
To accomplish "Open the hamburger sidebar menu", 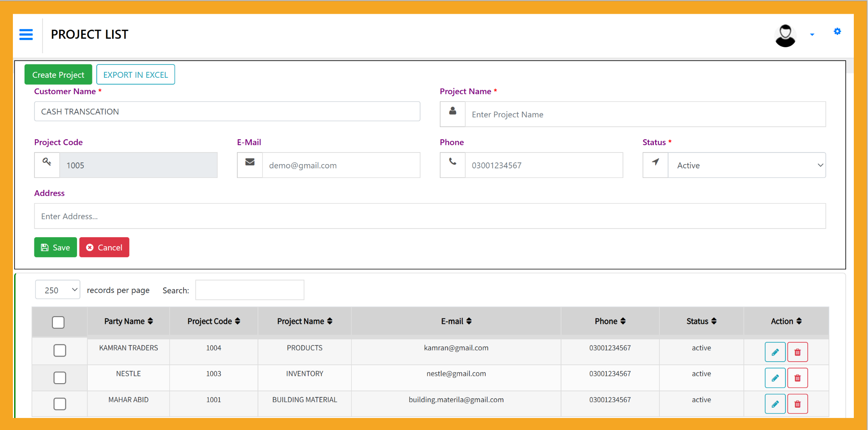I will click(26, 34).
